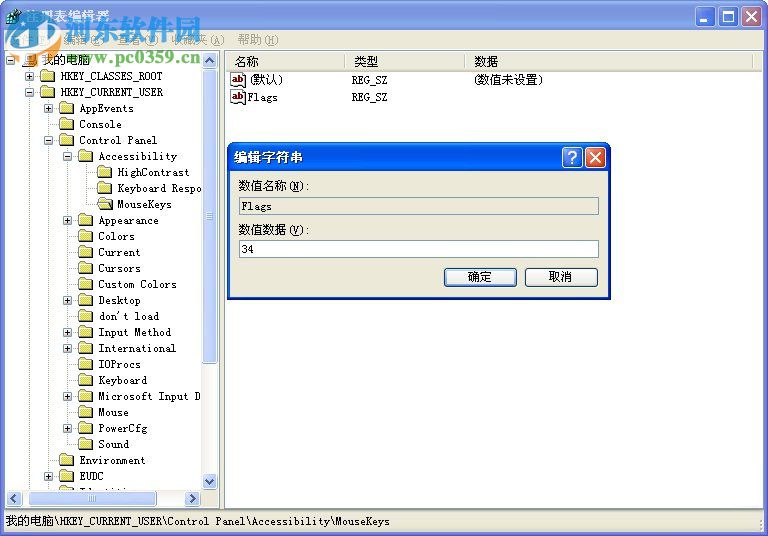Click the Mouse folder icon

pos(86,412)
